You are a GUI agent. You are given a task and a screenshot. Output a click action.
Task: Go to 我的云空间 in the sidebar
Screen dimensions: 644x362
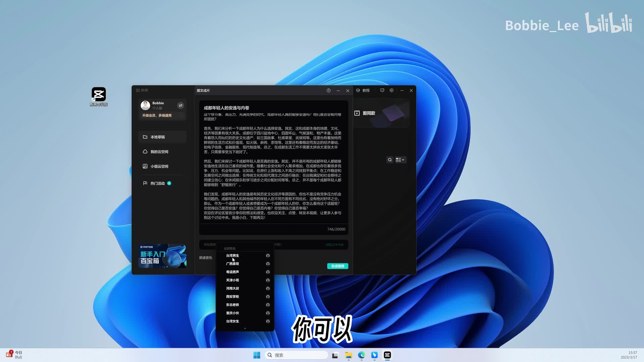click(x=159, y=152)
